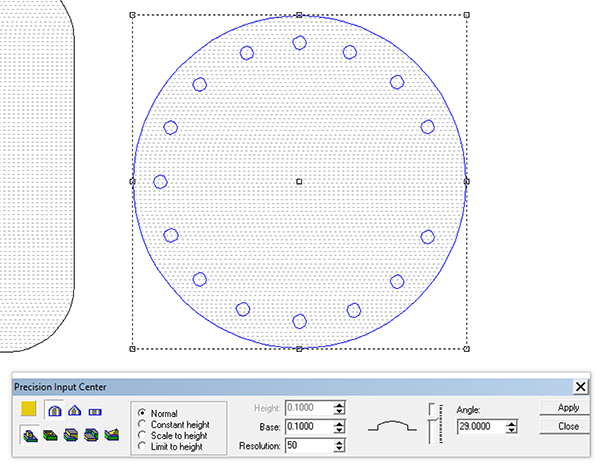Click the left-middle selection handle

(x=132, y=181)
